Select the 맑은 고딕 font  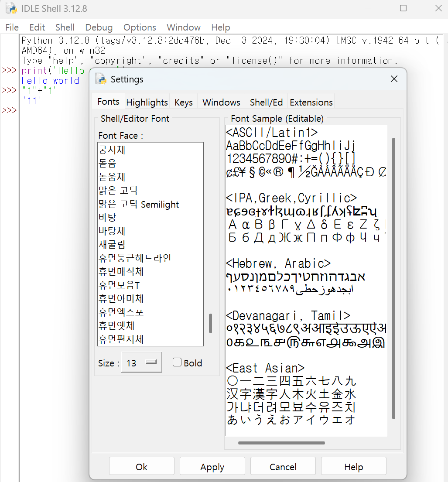pos(150,190)
